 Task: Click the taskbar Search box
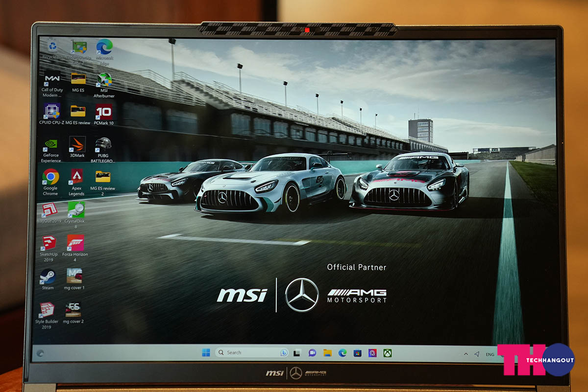click(251, 352)
